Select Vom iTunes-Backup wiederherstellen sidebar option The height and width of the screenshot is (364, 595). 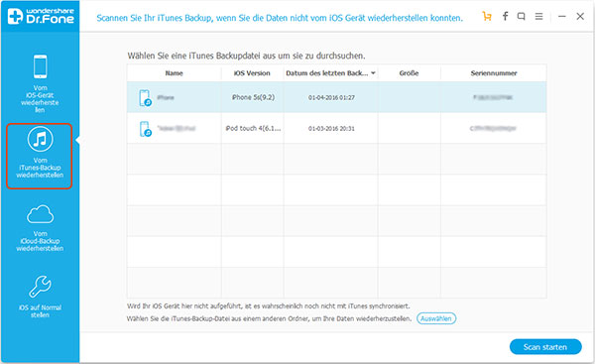tap(39, 156)
